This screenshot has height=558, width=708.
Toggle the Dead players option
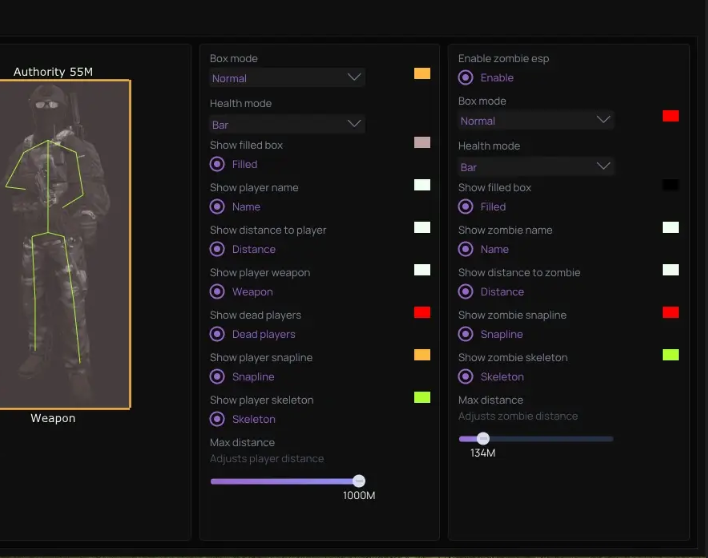tap(217, 335)
